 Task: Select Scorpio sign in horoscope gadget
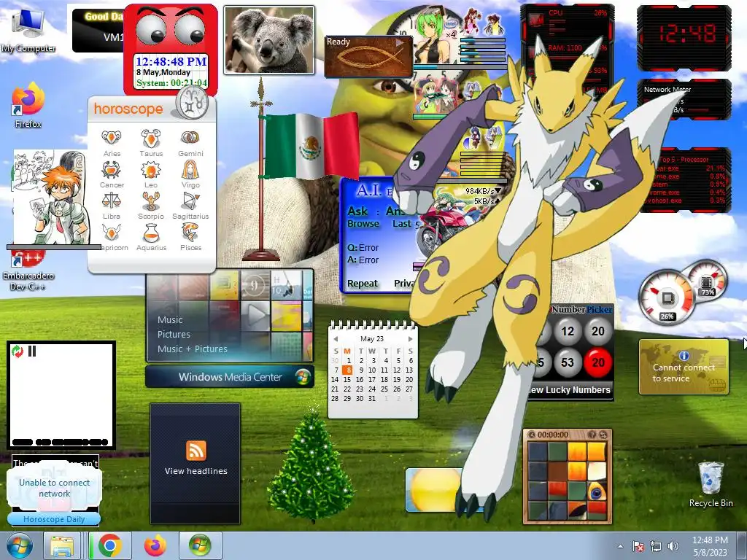pyautogui.click(x=151, y=206)
